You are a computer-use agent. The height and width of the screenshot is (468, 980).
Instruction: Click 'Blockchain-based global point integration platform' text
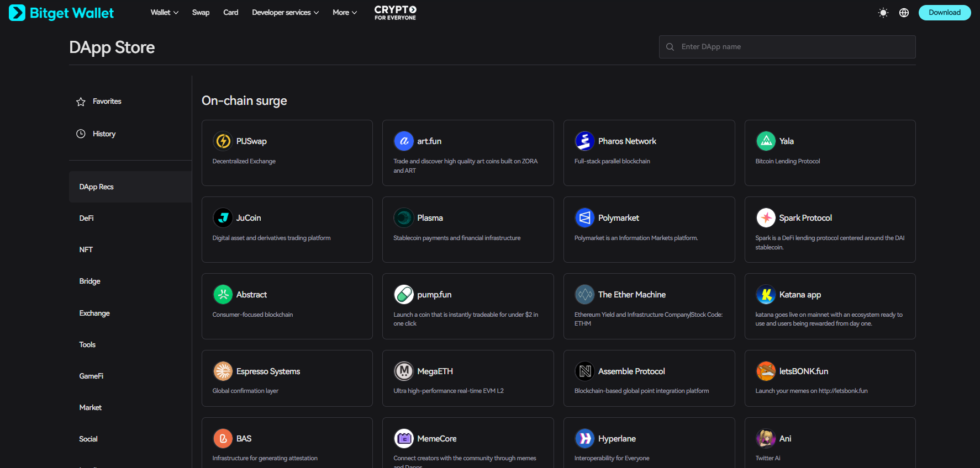click(x=641, y=391)
